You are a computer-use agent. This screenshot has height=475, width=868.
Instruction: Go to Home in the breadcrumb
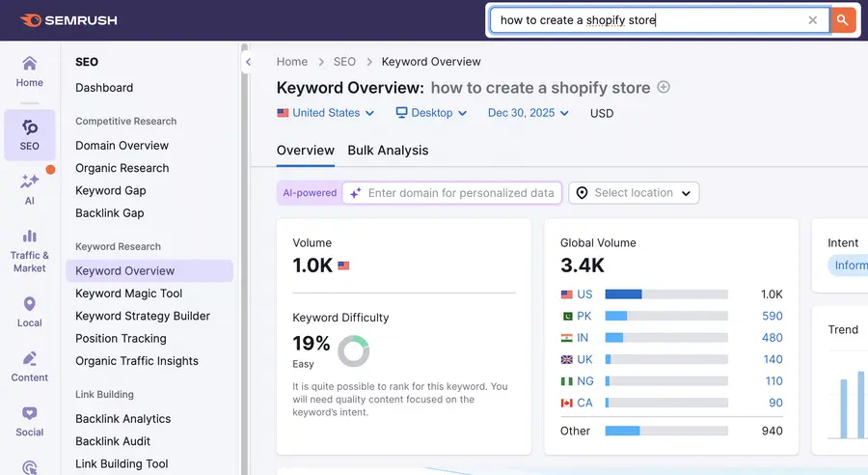291,62
